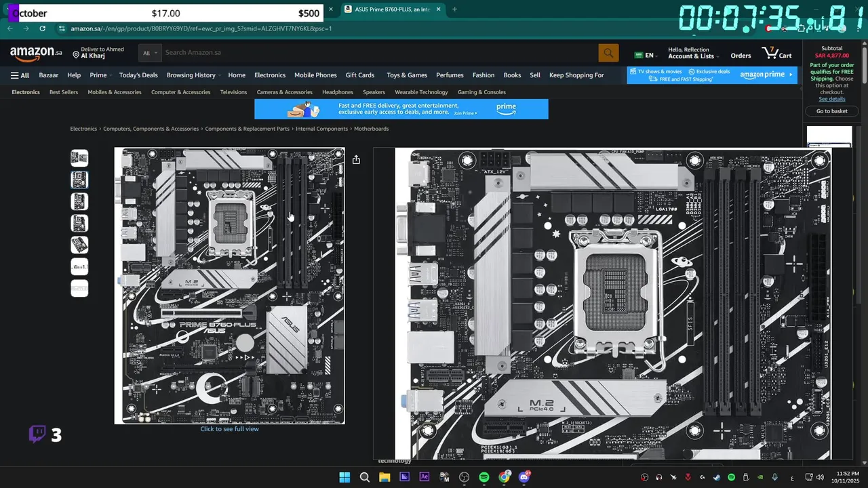Image resolution: width=868 pixels, height=488 pixels.
Task: Open OBS Studio on the taskbar
Action: 465,477
